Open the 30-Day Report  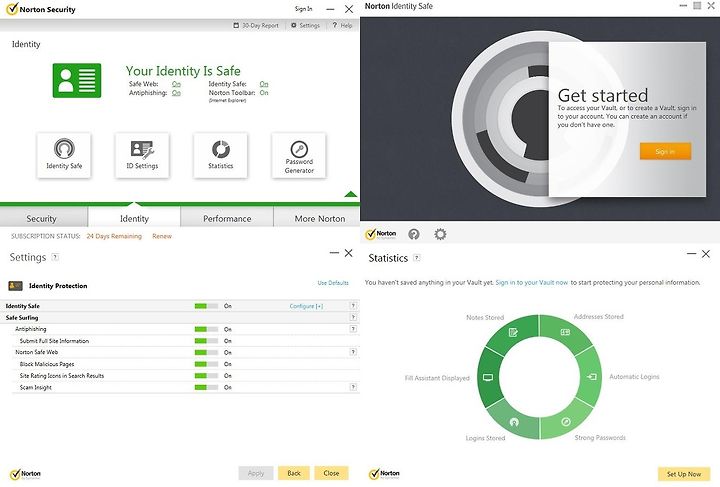tap(256, 26)
